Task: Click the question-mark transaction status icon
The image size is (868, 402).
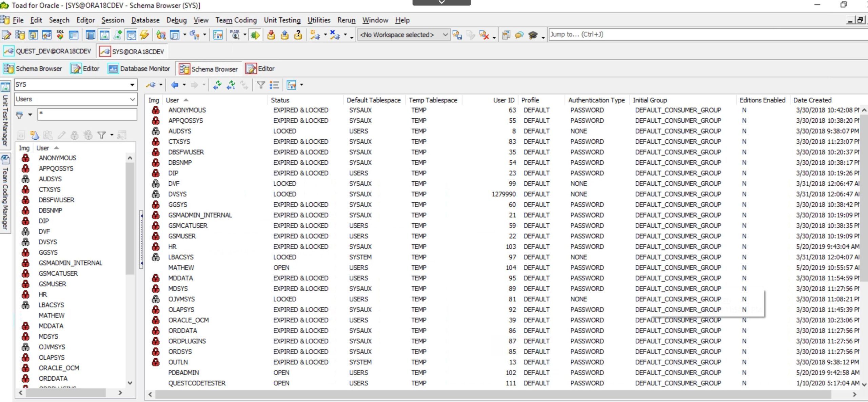Action: (x=298, y=35)
